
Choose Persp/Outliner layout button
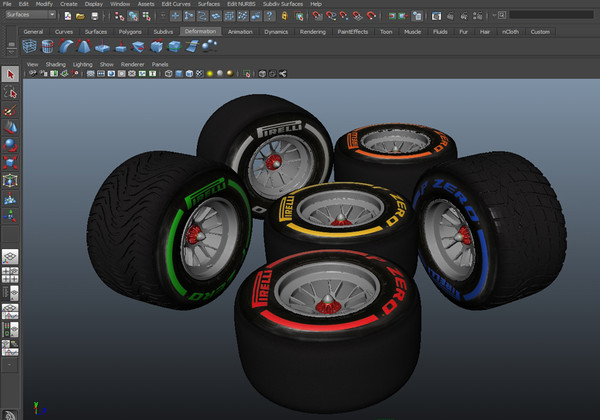pos(10,293)
